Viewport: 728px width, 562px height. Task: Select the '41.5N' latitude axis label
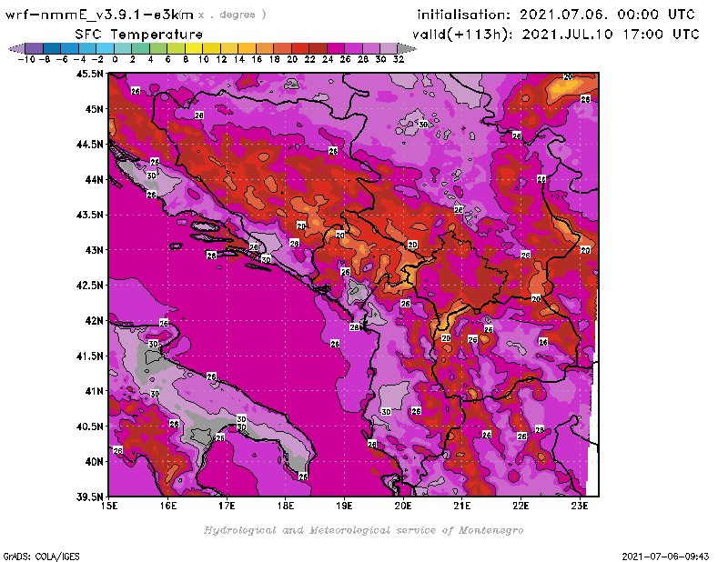pos(89,356)
